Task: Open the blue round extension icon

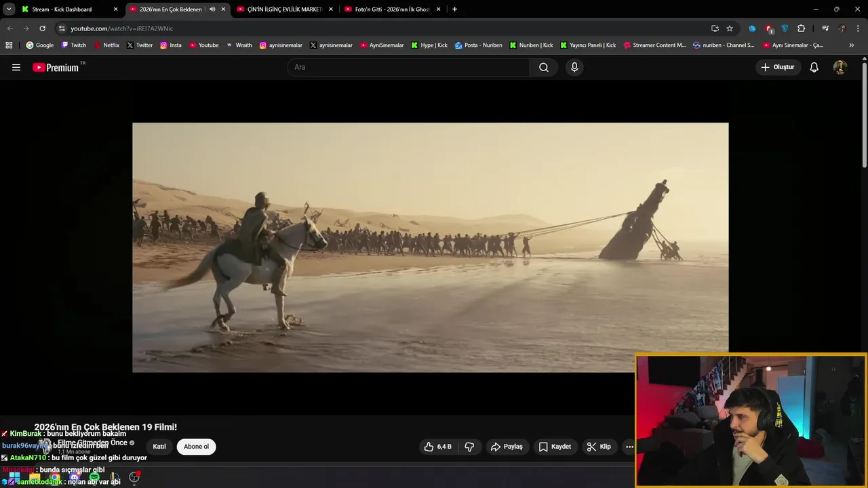Action: pos(752,28)
